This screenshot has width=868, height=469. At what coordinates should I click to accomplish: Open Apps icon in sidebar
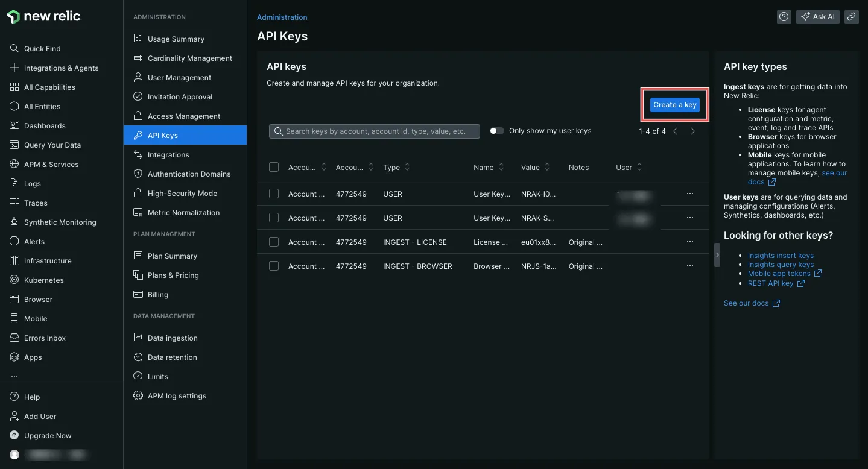tap(14, 357)
